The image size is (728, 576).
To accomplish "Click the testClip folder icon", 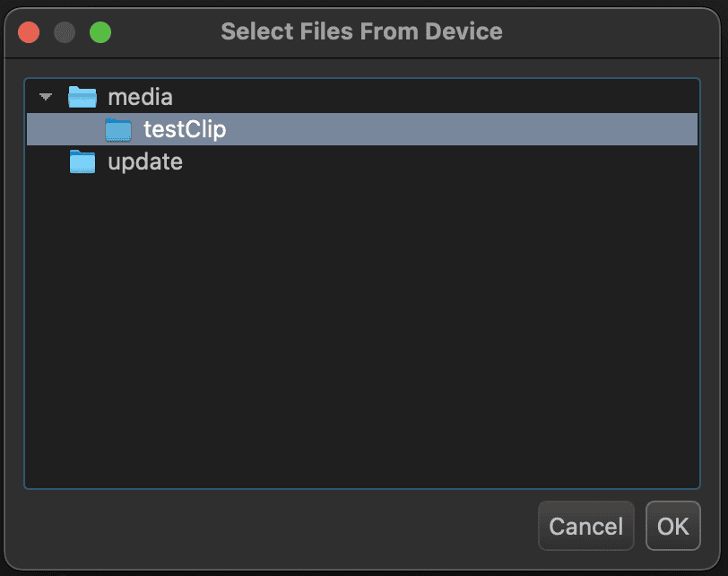I will coord(118,129).
